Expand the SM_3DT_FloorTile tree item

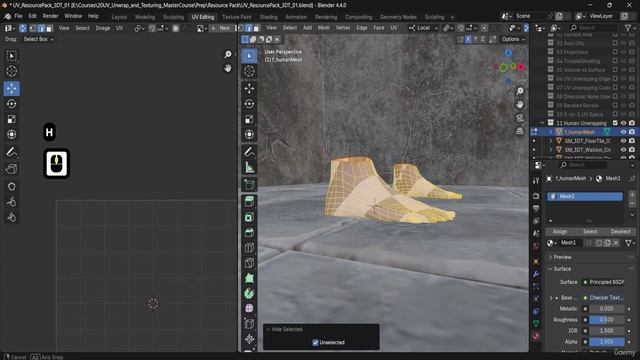(x=551, y=141)
